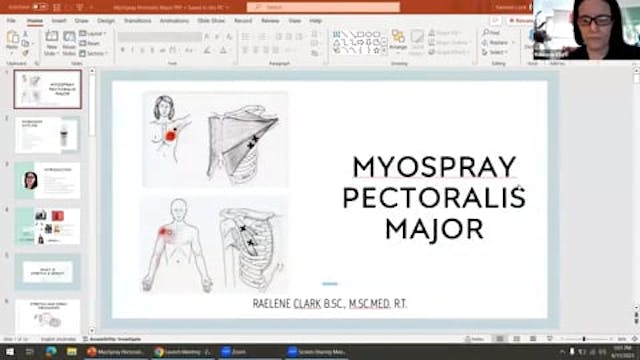The height and width of the screenshot is (360, 640).
Task: Switch to Reading View icon
Action: (x=533, y=339)
